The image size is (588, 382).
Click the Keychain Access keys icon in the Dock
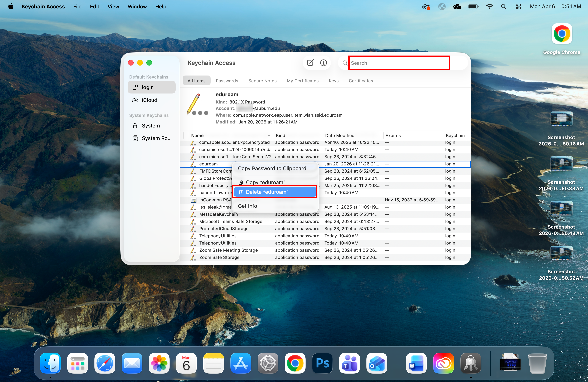(x=470, y=363)
